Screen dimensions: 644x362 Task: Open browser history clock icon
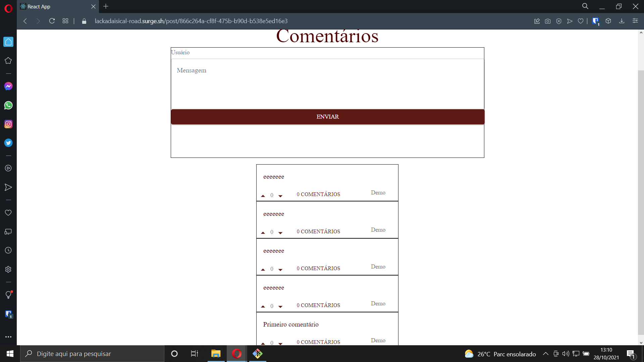pyautogui.click(x=8, y=250)
